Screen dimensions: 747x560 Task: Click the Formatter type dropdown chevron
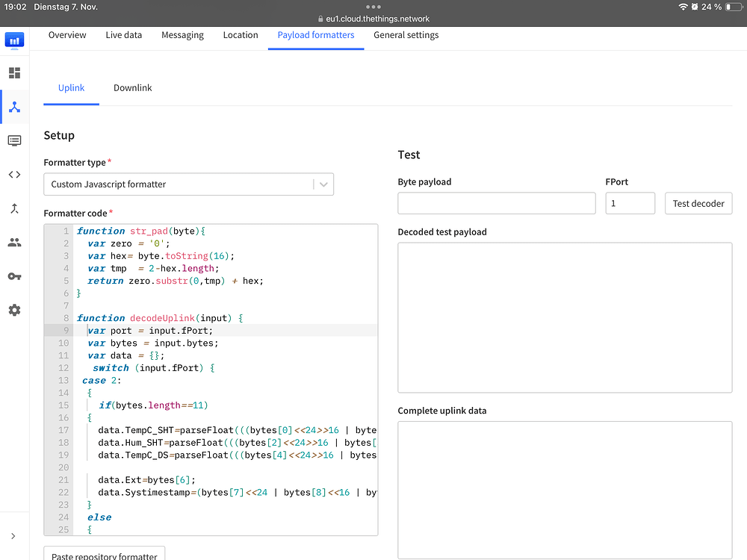pos(323,184)
